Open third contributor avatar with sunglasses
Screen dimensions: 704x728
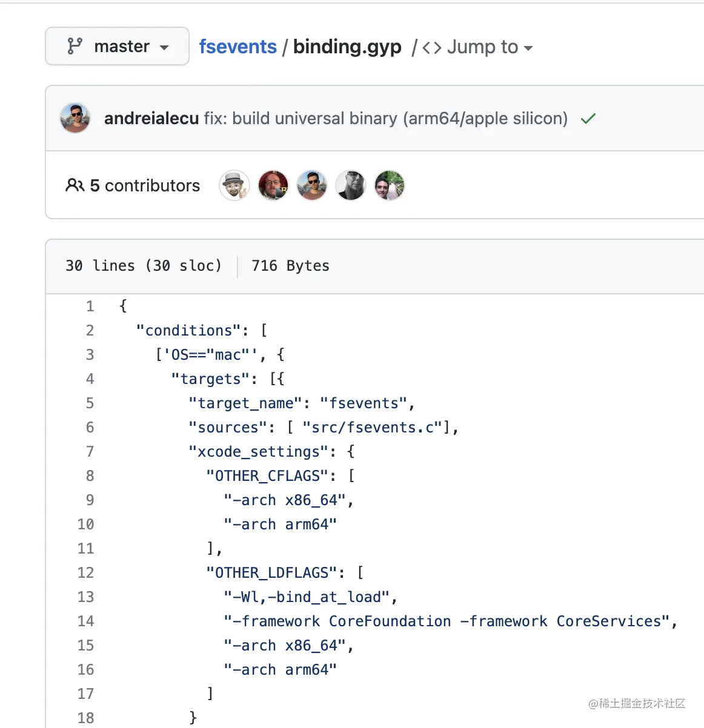point(312,185)
